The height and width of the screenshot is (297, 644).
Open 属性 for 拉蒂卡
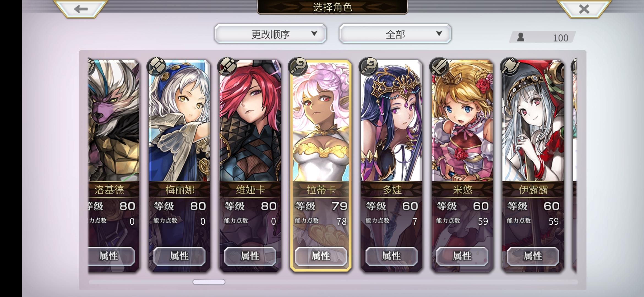point(321,256)
